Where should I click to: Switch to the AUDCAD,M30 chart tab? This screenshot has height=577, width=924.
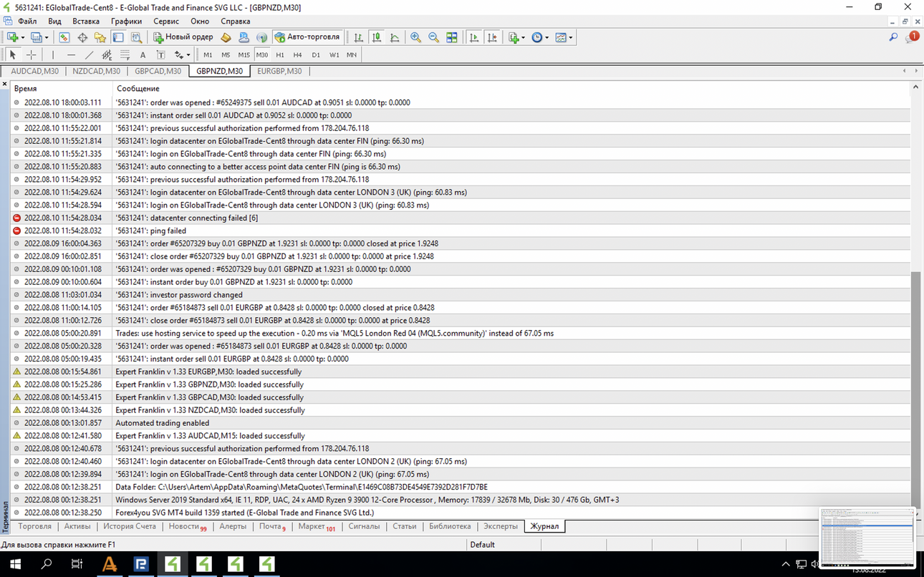click(34, 71)
